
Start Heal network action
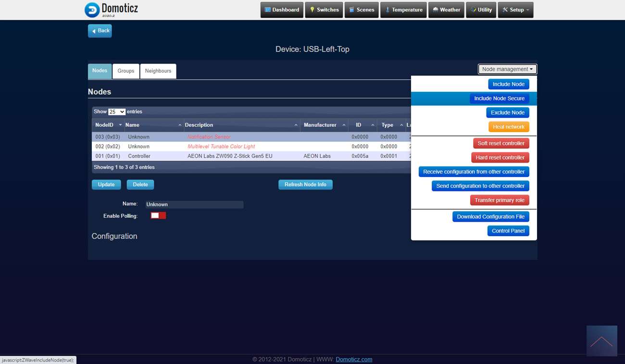tap(509, 127)
